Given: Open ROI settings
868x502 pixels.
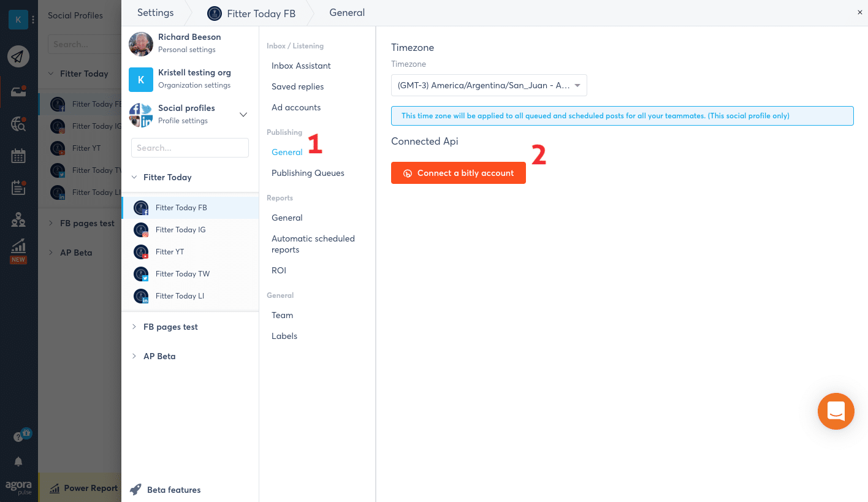Looking at the screenshot, I should tap(279, 270).
